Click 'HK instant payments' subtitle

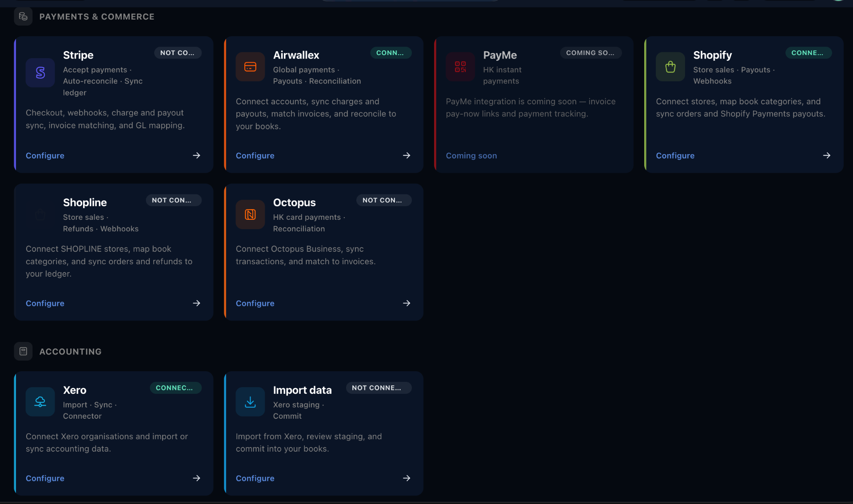(x=502, y=75)
